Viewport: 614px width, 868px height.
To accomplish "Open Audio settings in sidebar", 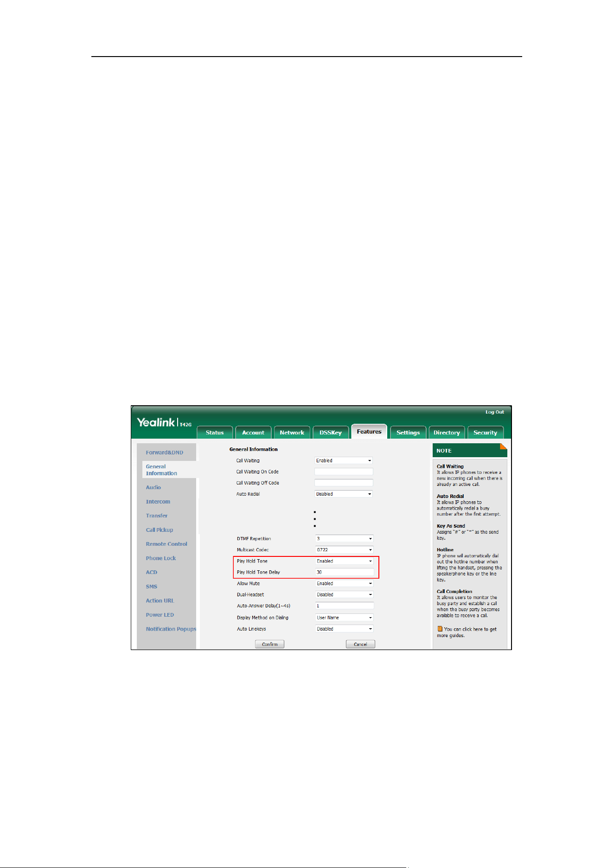I will coord(153,487).
